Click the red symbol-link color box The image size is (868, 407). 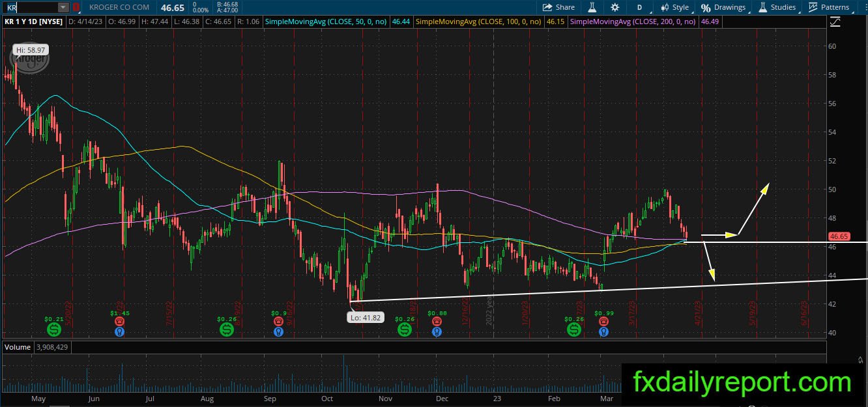(77, 7)
